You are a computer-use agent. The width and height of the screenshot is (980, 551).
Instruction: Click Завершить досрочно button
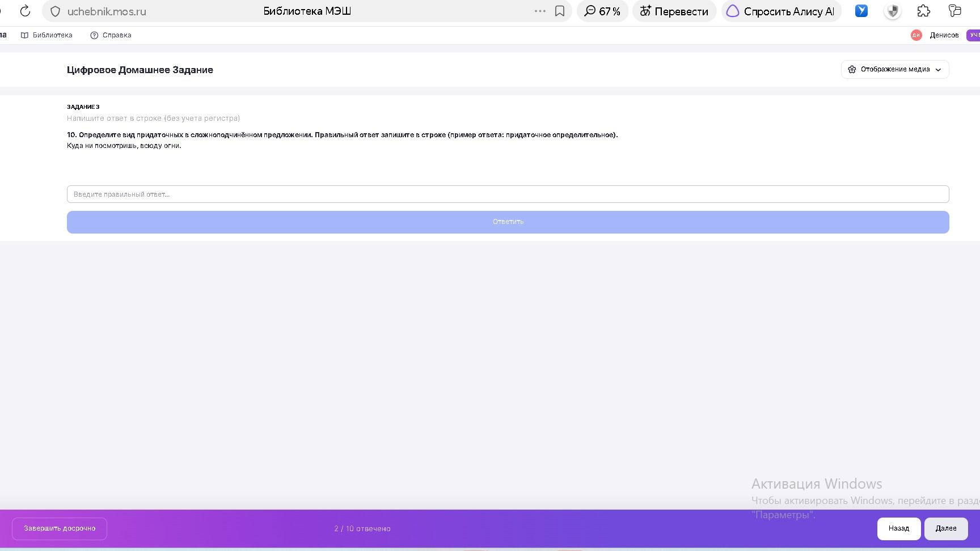point(60,528)
